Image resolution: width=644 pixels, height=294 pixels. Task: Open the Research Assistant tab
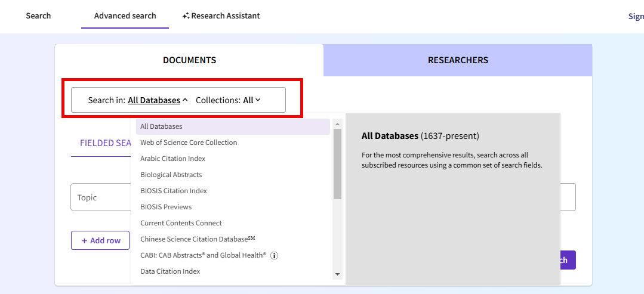221,16
